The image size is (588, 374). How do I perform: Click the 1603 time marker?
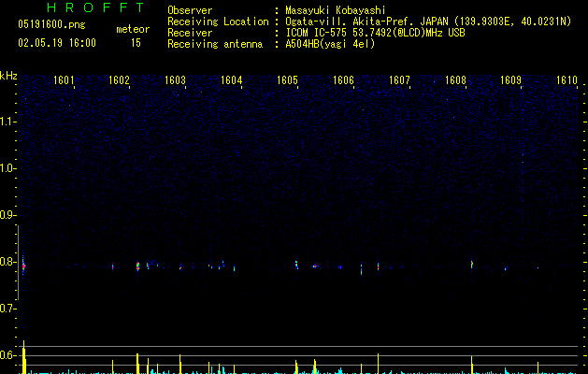(175, 80)
